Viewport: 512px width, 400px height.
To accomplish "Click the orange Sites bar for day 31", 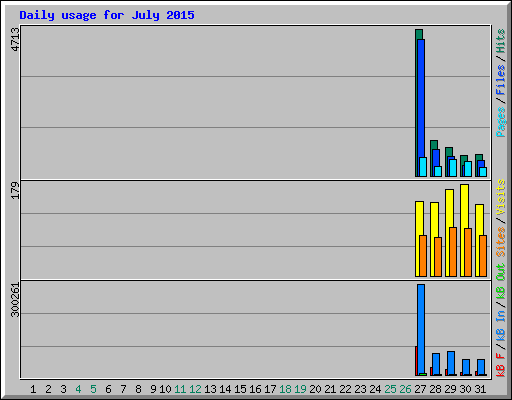I will 483,256.
